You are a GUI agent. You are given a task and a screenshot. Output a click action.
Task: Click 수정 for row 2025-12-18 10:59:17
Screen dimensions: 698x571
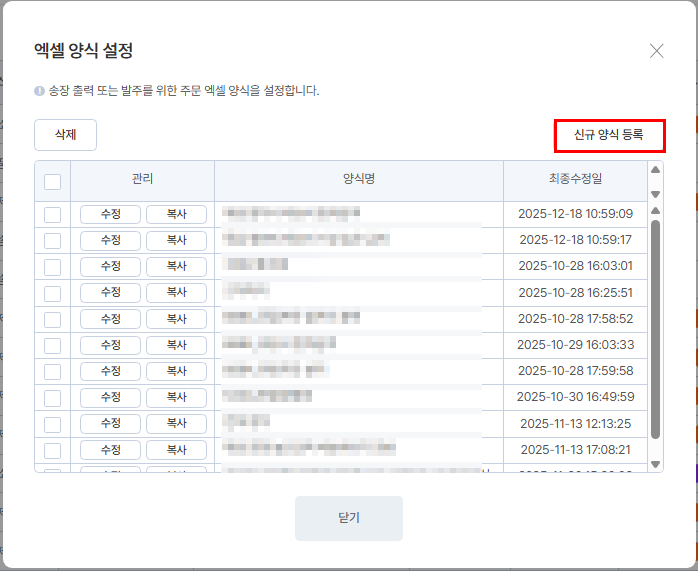click(x=110, y=240)
